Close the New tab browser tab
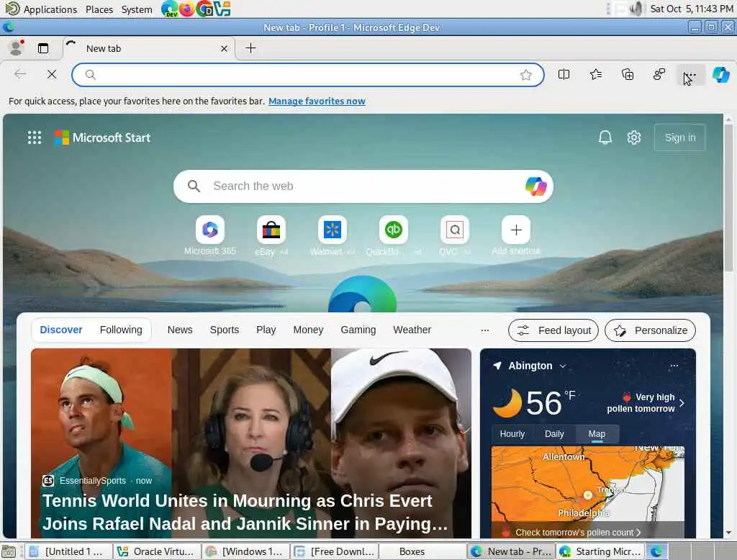737x560 pixels. 225,48
